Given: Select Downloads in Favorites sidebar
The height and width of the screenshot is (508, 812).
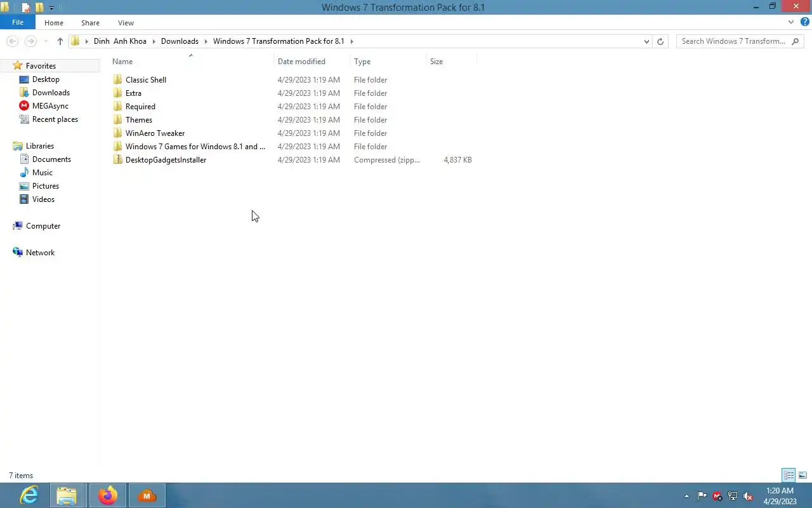Looking at the screenshot, I should pyautogui.click(x=51, y=93).
